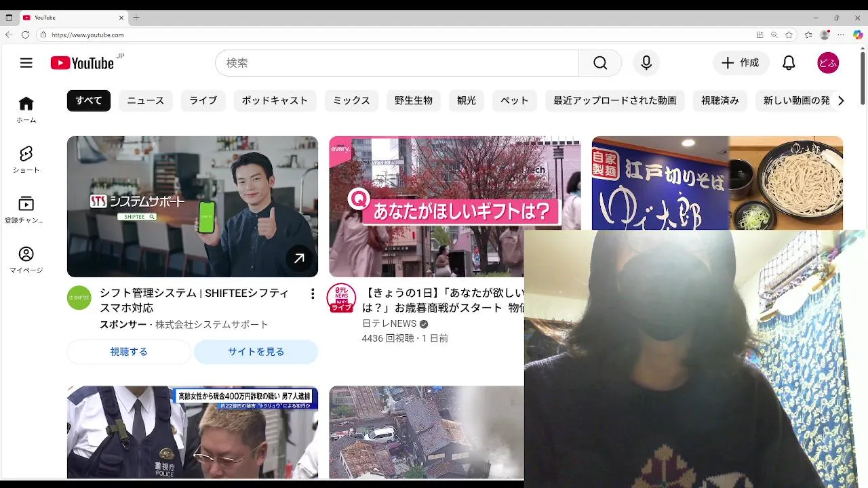
Task: Start voice search with microphone icon
Action: [x=646, y=63]
